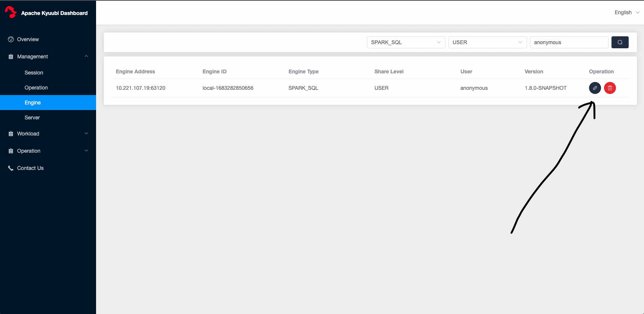Click the anonymous user input field
644x314 pixels.
pos(569,42)
